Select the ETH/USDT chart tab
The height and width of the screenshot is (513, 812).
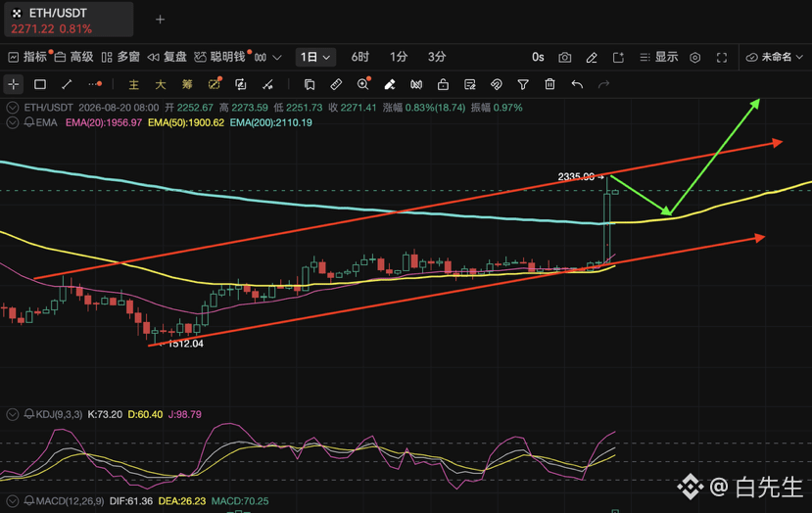[69, 21]
